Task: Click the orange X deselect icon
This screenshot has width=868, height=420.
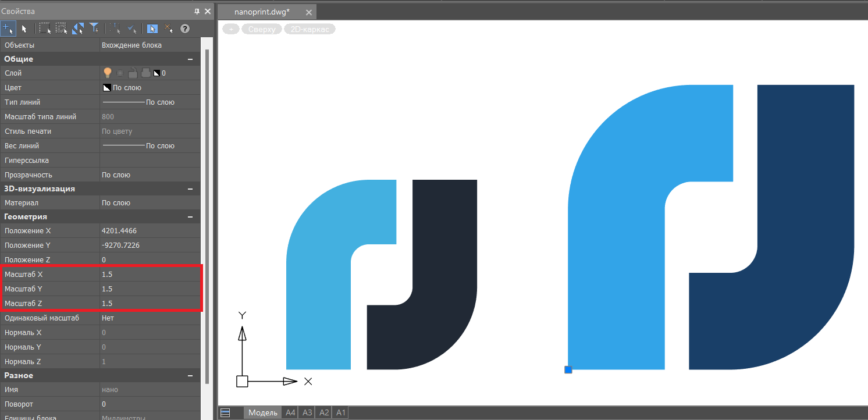Action: (x=168, y=29)
